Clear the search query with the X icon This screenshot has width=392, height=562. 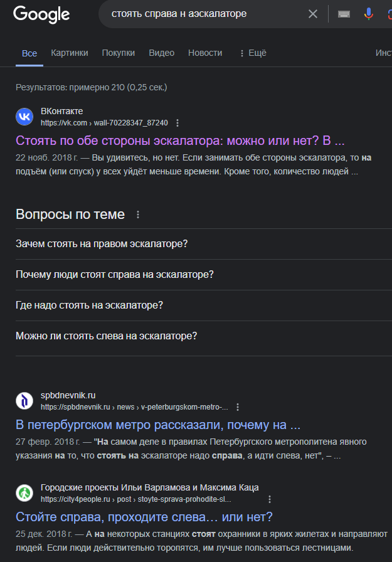[313, 14]
